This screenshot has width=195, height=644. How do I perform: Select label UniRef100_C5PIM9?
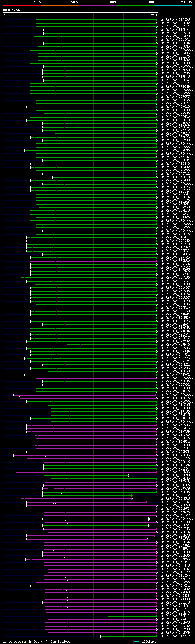pyautogui.click(x=175, y=241)
